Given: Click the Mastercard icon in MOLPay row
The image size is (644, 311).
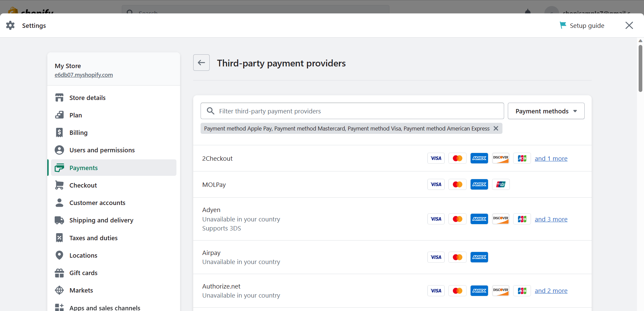Looking at the screenshot, I should (x=458, y=185).
